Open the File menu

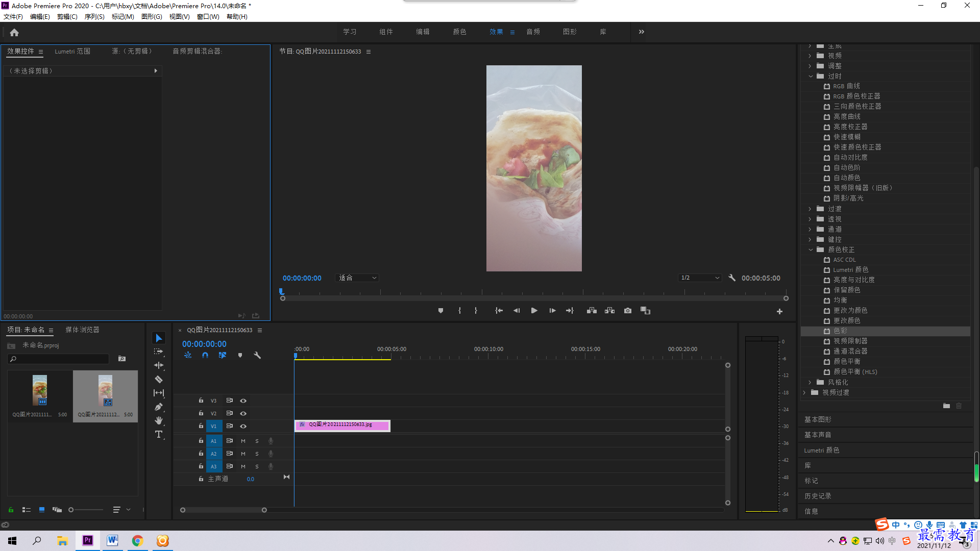pos(13,17)
